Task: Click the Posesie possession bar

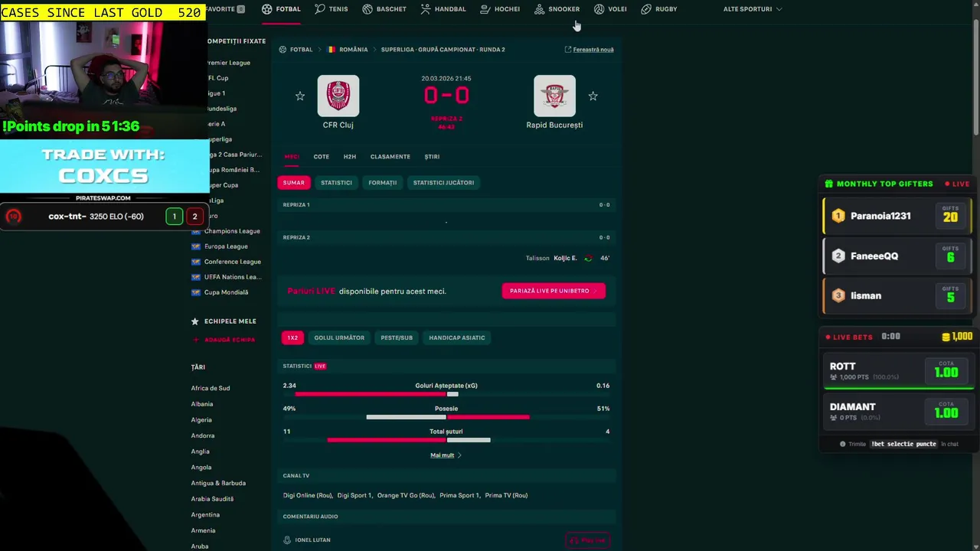Action: pyautogui.click(x=447, y=417)
